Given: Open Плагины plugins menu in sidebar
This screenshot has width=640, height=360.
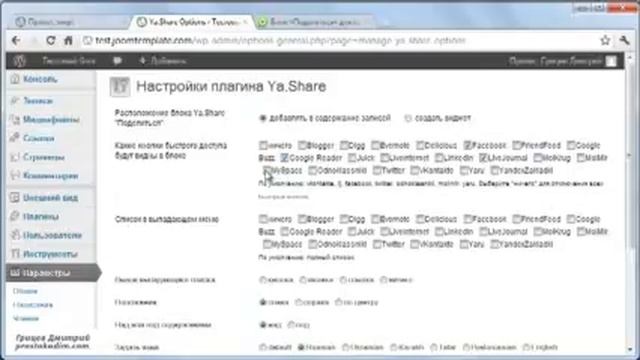Looking at the screenshot, I should coord(40,216).
